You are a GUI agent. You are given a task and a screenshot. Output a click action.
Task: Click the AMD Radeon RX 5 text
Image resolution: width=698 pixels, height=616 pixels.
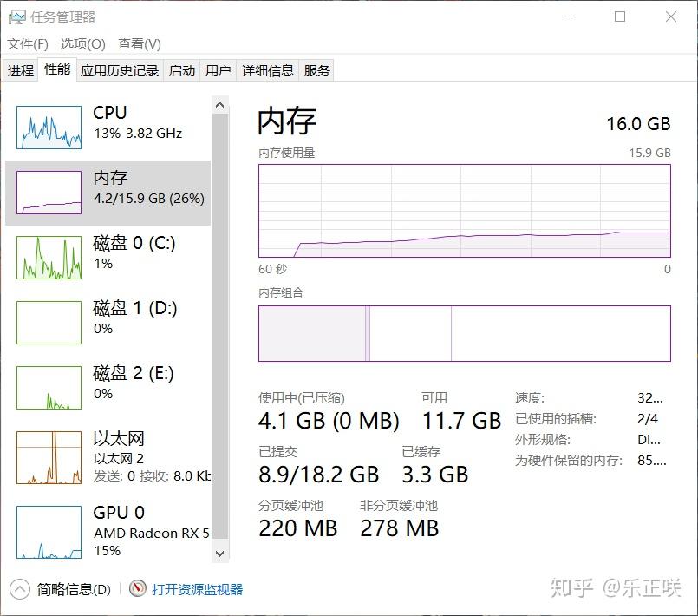point(152,534)
